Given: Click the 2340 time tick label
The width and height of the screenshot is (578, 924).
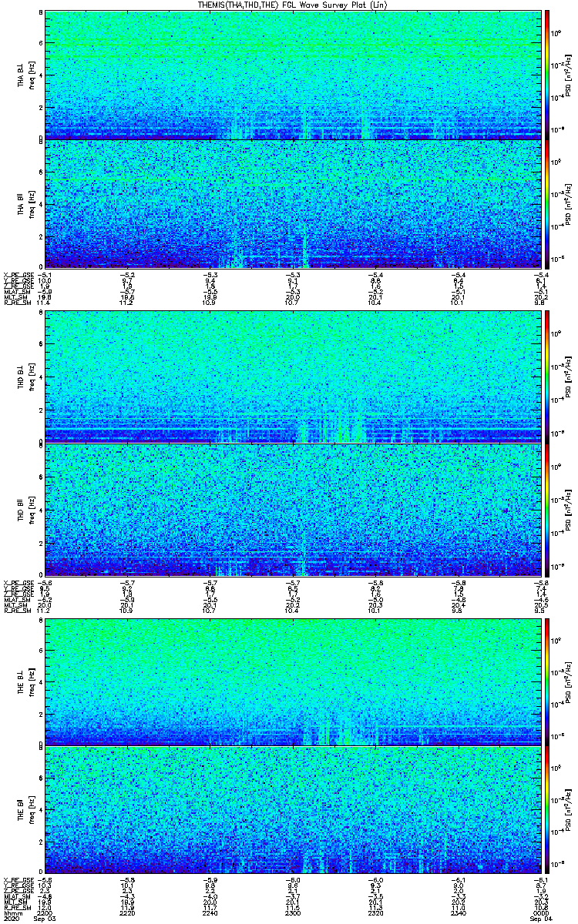Looking at the screenshot, I should click(x=459, y=913).
